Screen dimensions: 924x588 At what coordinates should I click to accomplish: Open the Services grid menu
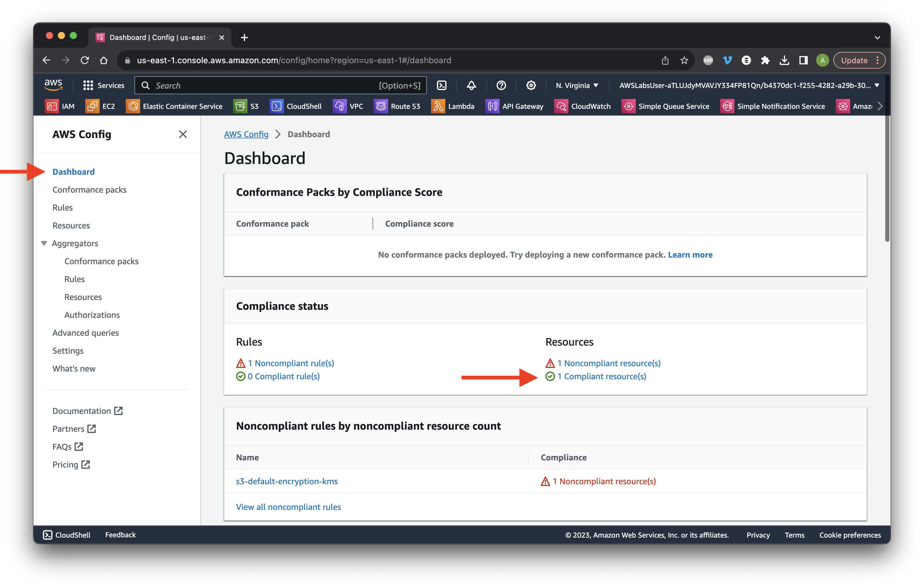104,85
